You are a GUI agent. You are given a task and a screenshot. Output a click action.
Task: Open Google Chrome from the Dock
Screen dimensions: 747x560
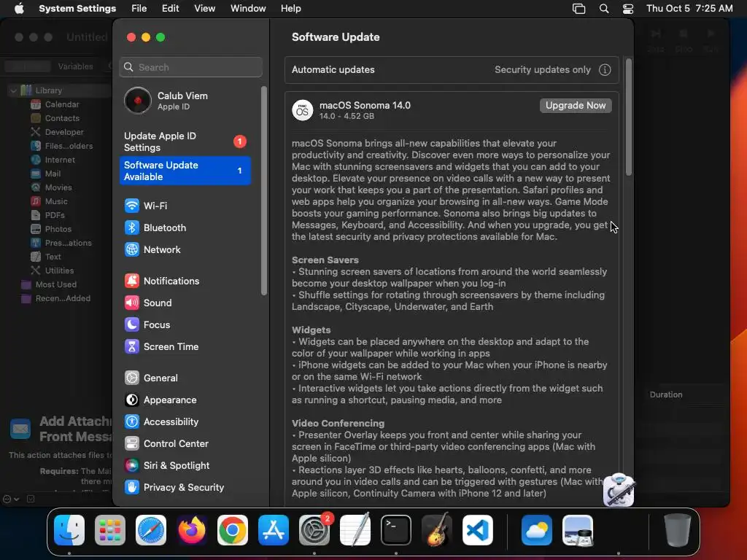point(233,530)
